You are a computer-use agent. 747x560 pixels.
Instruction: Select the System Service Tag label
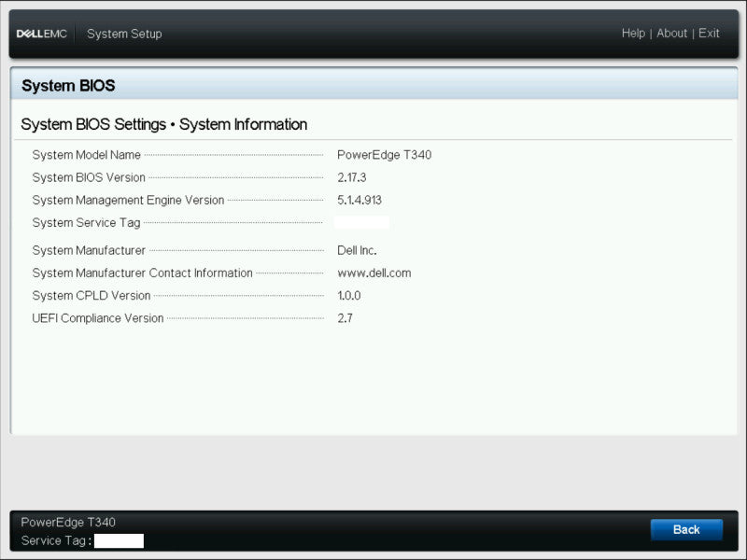pos(86,223)
